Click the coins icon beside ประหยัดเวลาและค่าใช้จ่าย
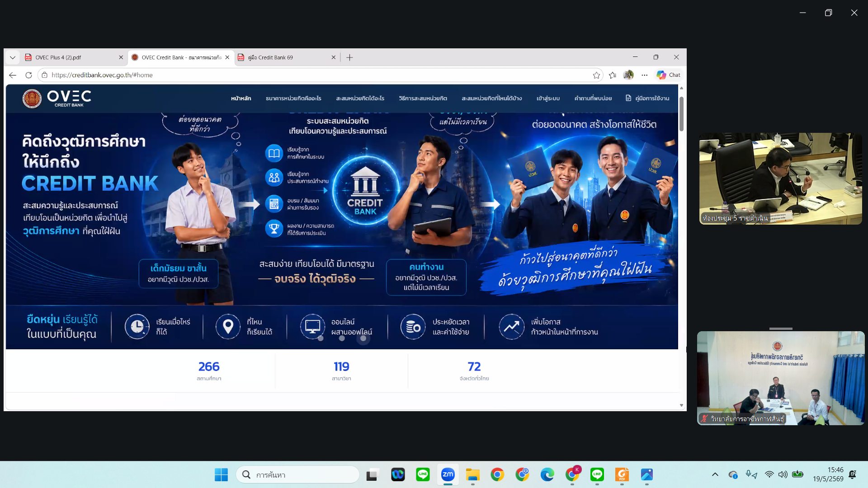This screenshot has width=868, height=488. [413, 326]
